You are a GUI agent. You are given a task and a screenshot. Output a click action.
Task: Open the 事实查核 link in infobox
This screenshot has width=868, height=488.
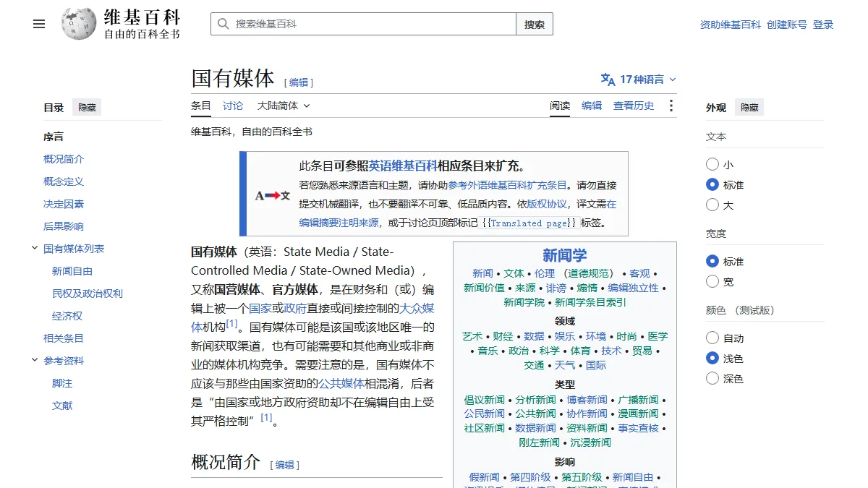tap(639, 428)
